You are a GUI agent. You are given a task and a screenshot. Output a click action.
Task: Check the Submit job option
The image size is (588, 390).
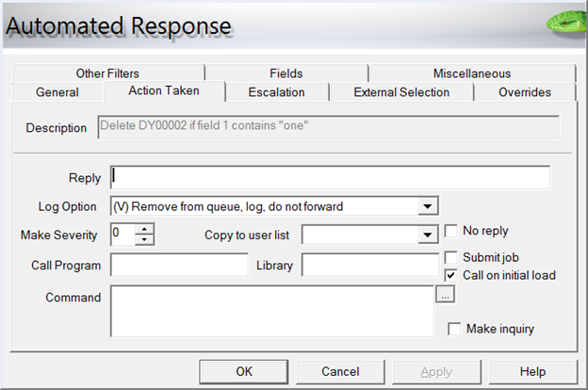coord(451,257)
